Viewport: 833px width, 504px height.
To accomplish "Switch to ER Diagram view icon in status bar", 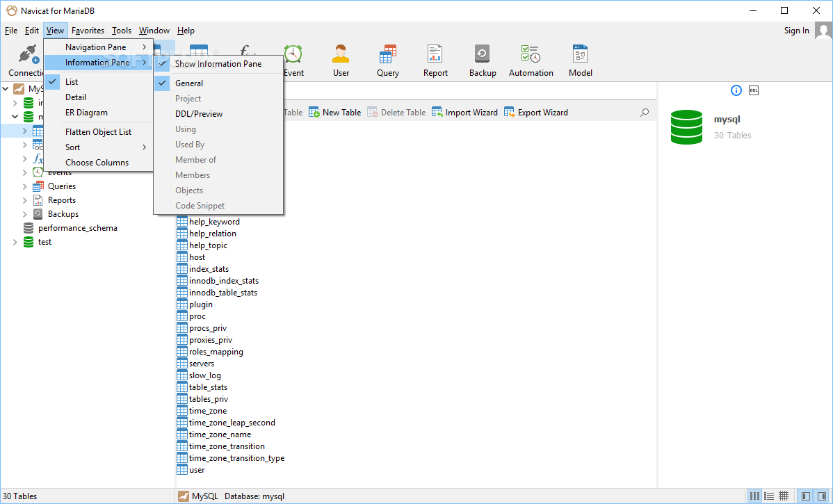I will (784, 496).
